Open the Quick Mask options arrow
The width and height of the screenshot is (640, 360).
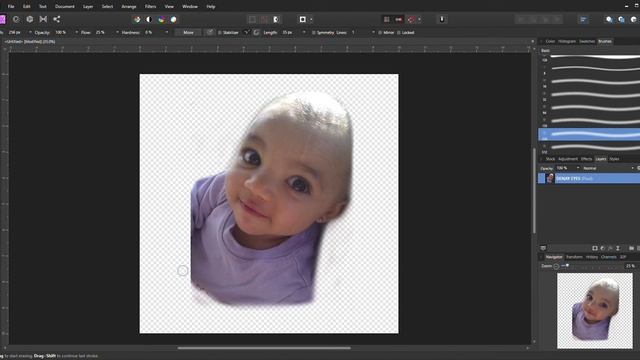tap(311, 19)
